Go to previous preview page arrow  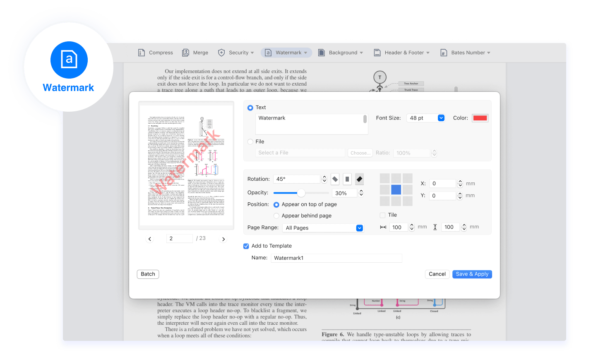[150, 239]
